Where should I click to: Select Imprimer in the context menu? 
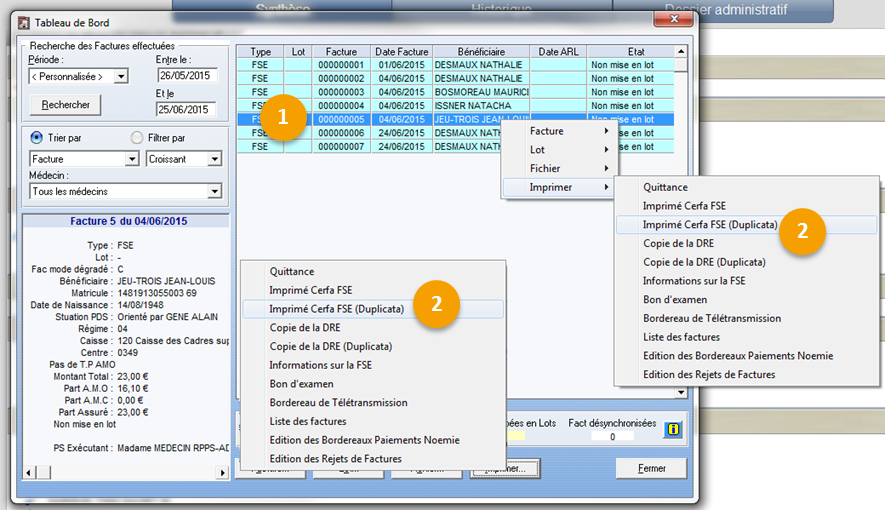pos(559,187)
